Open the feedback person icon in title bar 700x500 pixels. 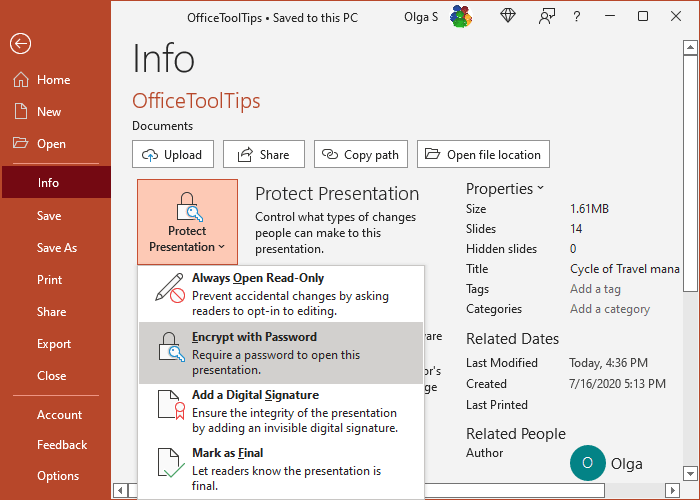pos(547,16)
